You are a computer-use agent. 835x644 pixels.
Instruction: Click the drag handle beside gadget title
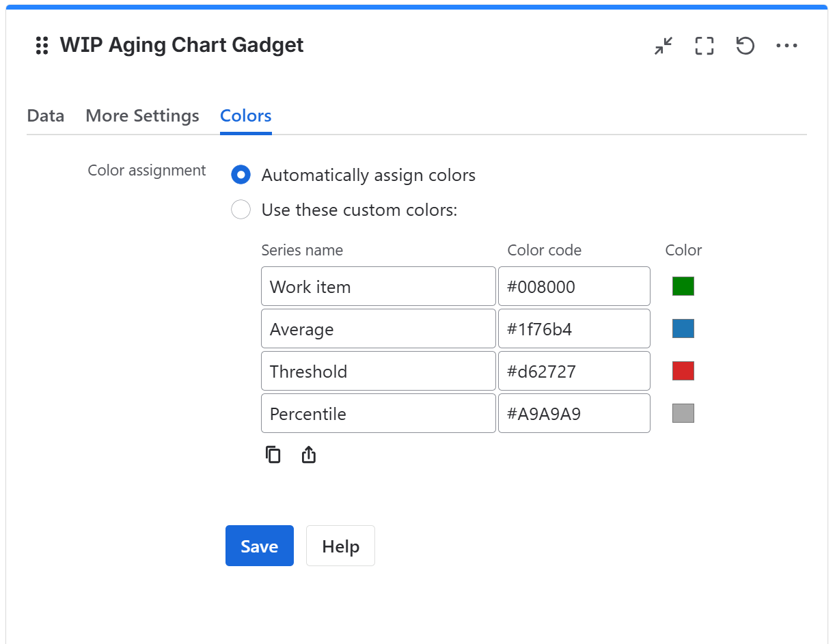[x=42, y=45]
